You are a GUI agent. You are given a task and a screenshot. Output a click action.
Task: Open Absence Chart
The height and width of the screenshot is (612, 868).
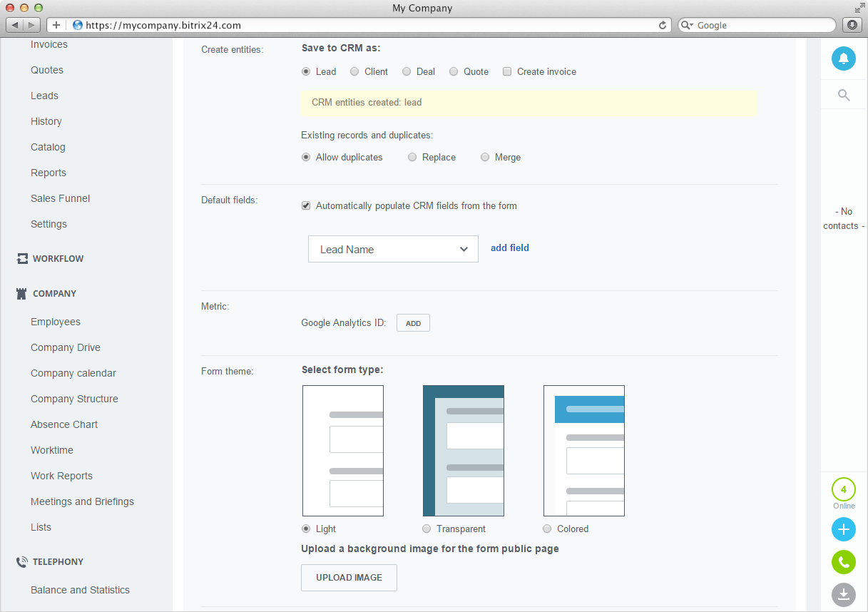[64, 424]
